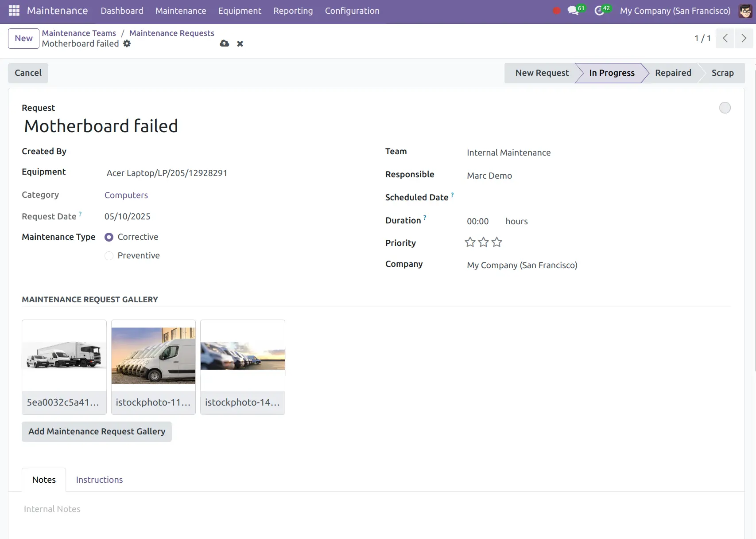756x539 pixels.
Task: Discard changes with the X icon
Action: [x=240, y=43]
